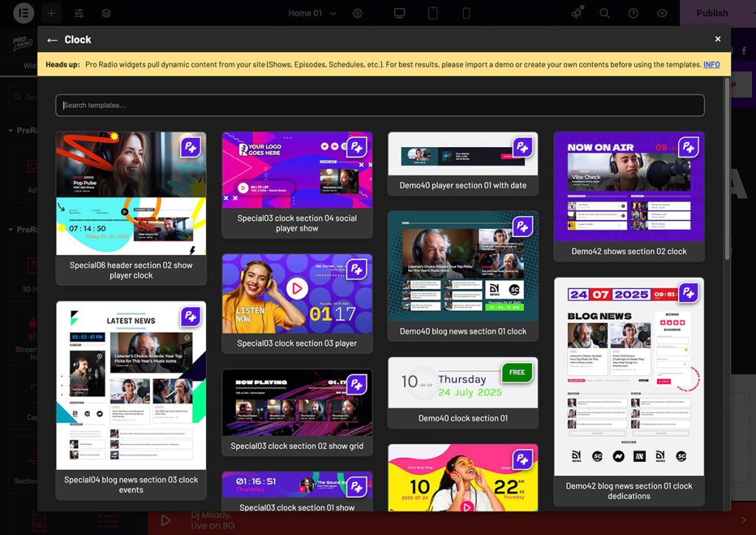Click the Search templates input field
This screenshot has width=756, height=535.
point(379,105)
